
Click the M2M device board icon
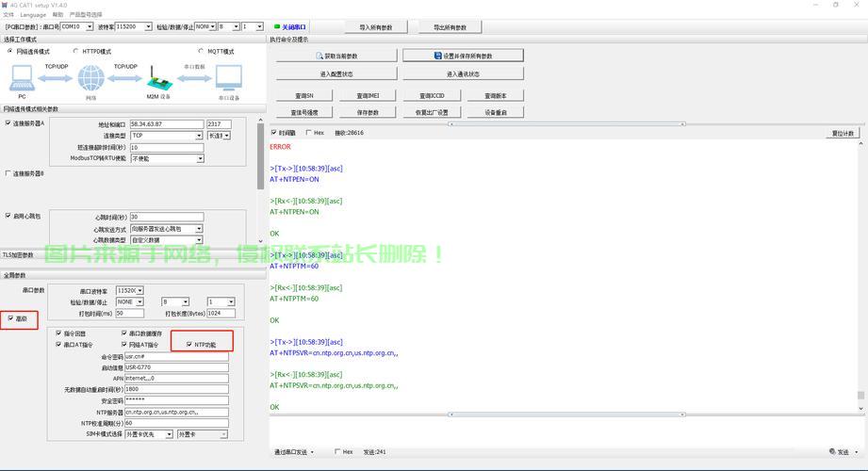[158, 80]
